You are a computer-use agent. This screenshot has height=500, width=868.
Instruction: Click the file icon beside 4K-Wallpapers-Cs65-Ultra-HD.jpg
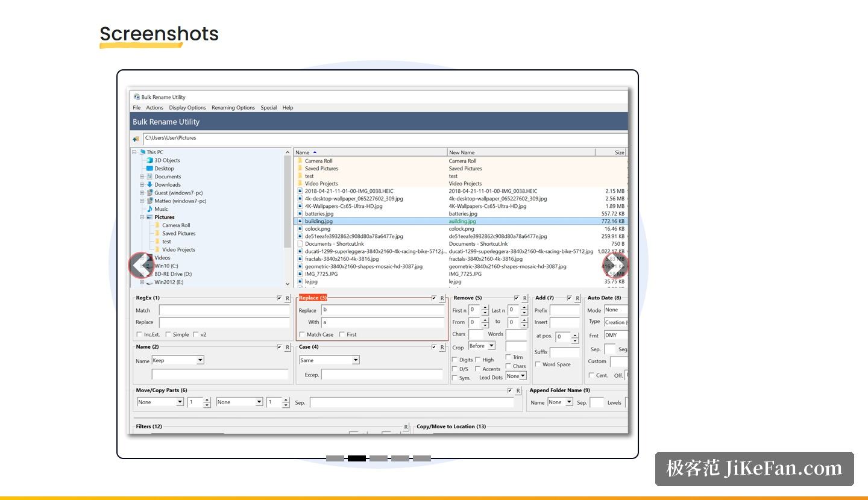(x=300, y=206)
